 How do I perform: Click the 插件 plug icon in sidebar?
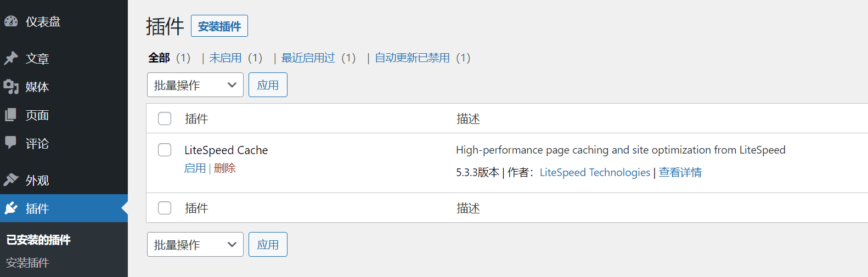click(11, 208)
